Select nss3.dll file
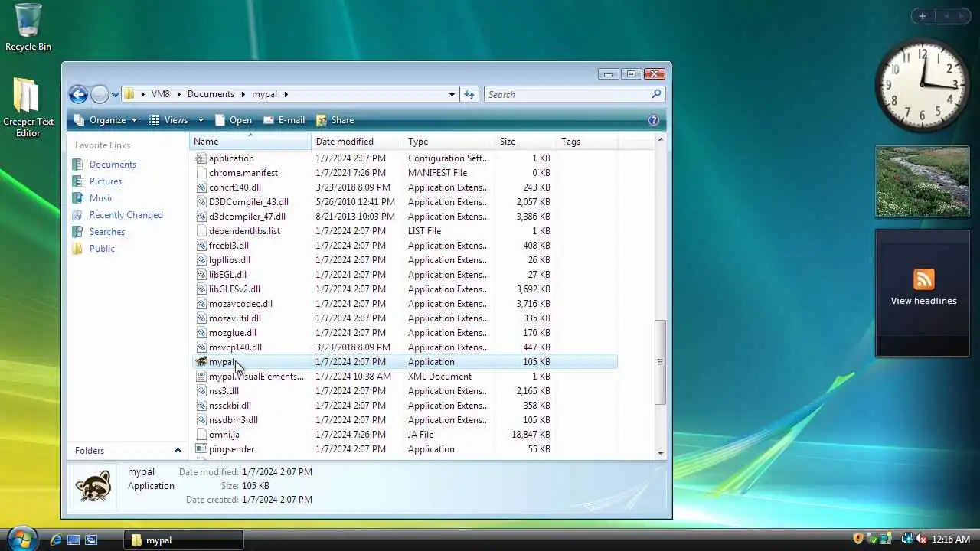This screenshot has height=551, width=980. pyautogui.click(x=224, y=391)
